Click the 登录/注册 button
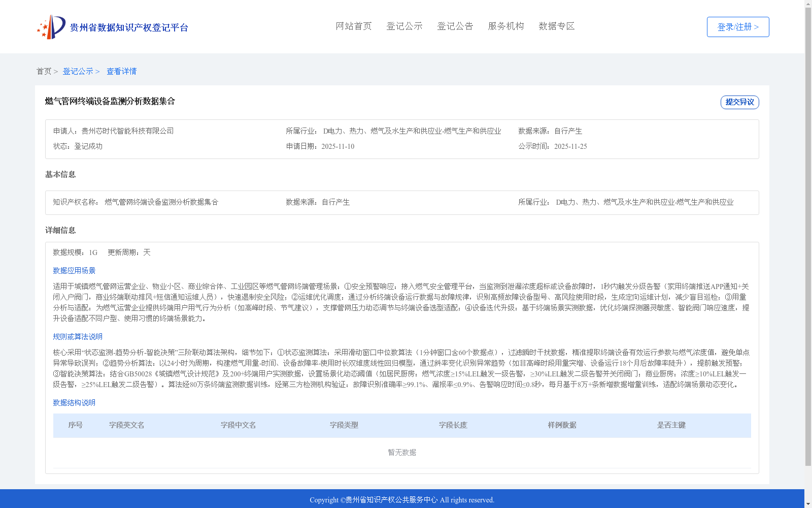 click(738, 27)
